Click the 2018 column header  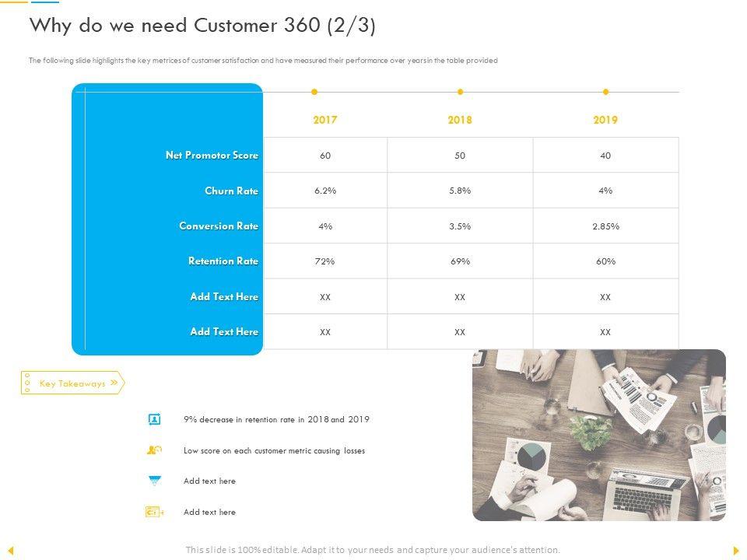click(x=460, y=121)
